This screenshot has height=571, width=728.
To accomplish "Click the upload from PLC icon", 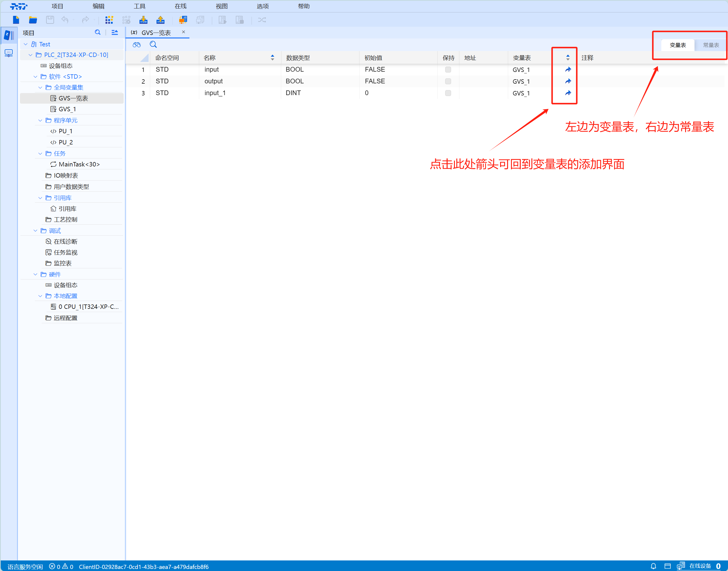I will [x=161, y=20].
